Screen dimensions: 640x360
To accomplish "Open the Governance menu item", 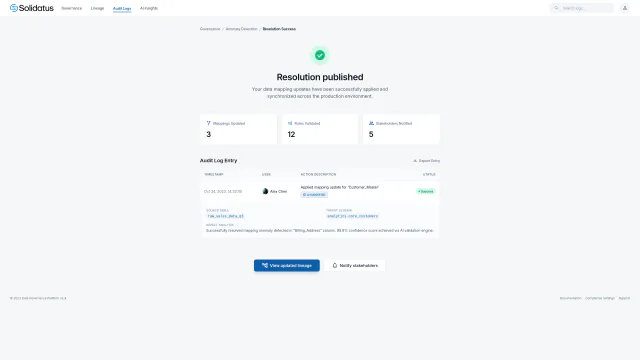I will (71, 8).
